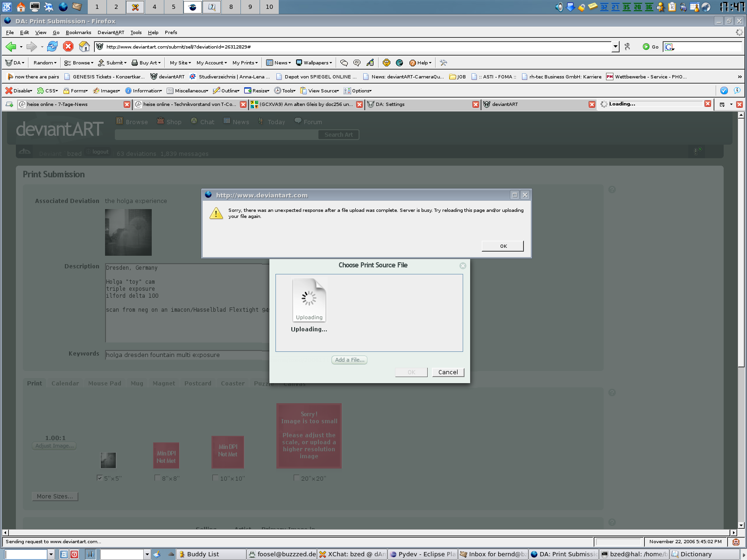Switch to 'heise online - 7-Tage-News' tab
Viewport: 747px width, 560px height.
click(x=70, y=104)
